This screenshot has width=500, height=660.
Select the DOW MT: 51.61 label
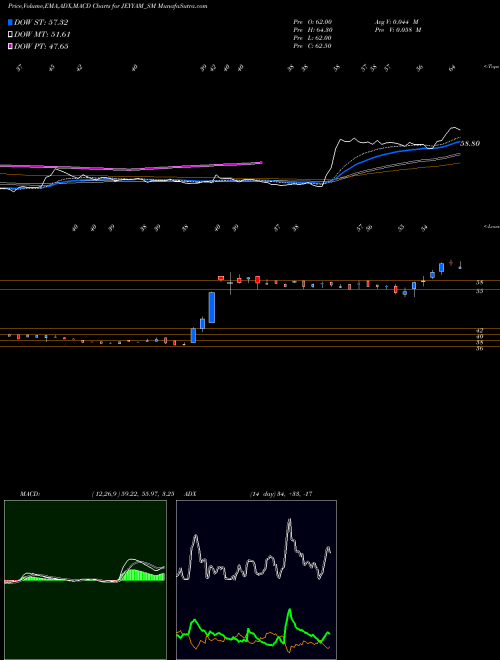point(42,35)
